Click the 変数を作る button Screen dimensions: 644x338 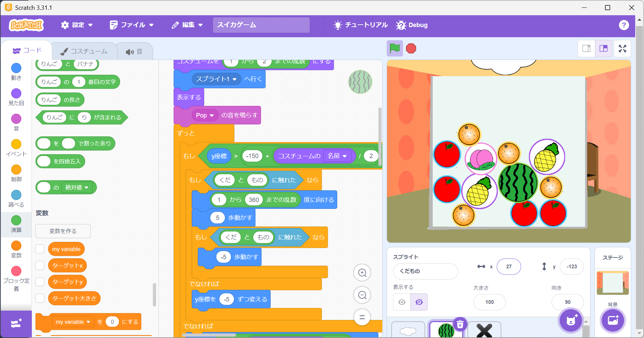click(63, 231)
